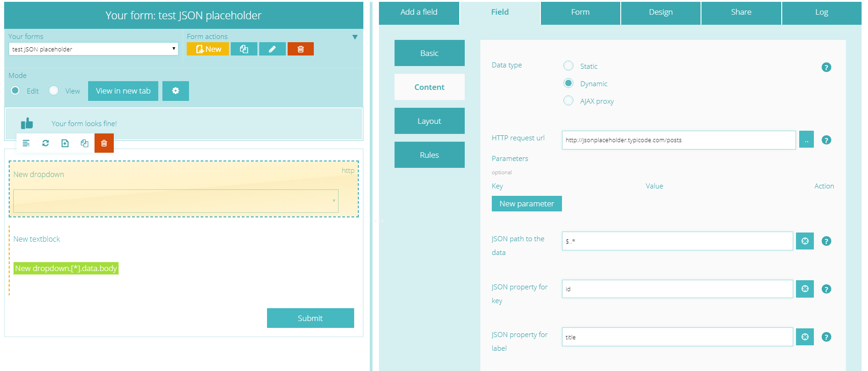Click the help icon for JSON path to data
The image size is (868, 371).
coord(826,241)
